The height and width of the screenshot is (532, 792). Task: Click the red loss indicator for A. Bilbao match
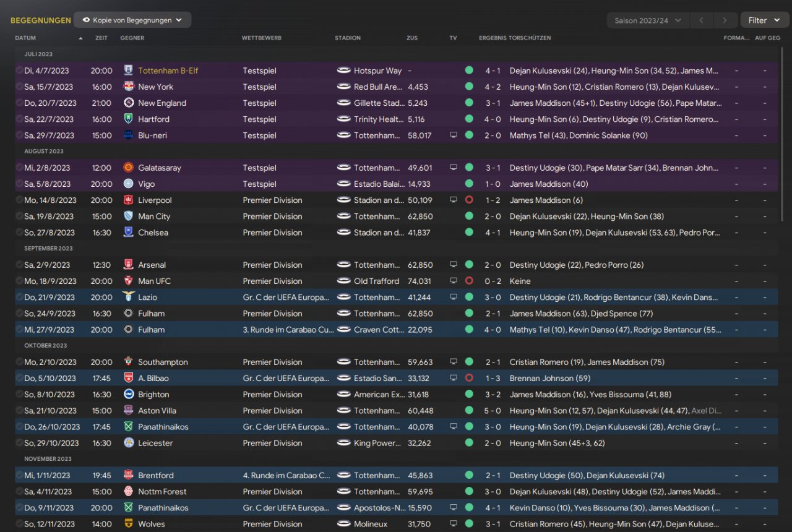coord(469,379)
